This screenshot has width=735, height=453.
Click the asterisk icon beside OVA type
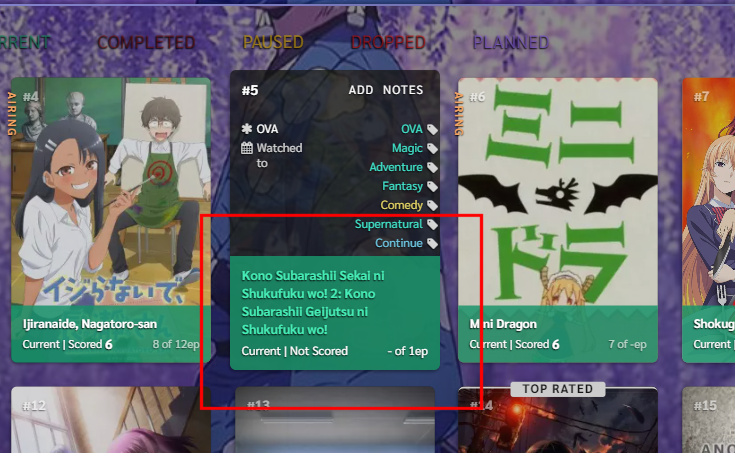247,128
